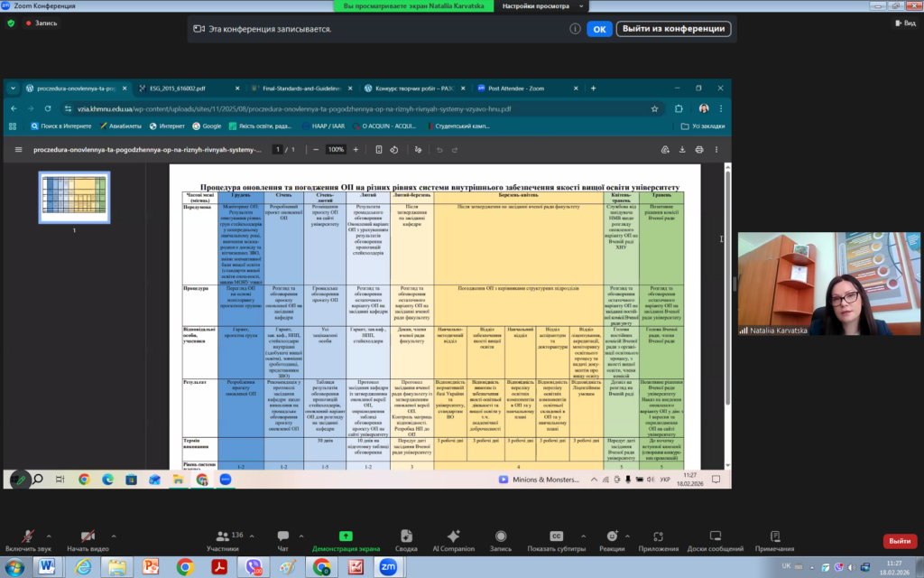Start camera with Начать видео button

pos(88,536)
